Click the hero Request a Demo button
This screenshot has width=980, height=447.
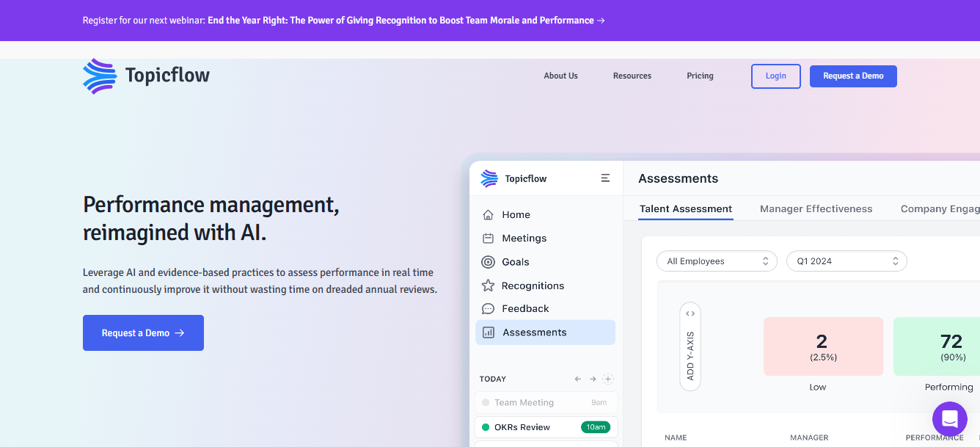coord(143,333)
